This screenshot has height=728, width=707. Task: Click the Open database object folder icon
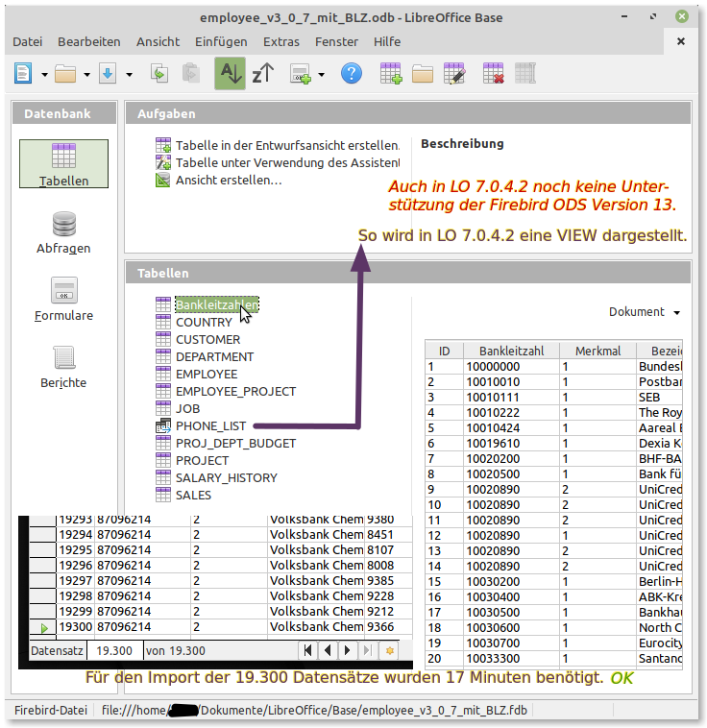(x=423, y=74)
